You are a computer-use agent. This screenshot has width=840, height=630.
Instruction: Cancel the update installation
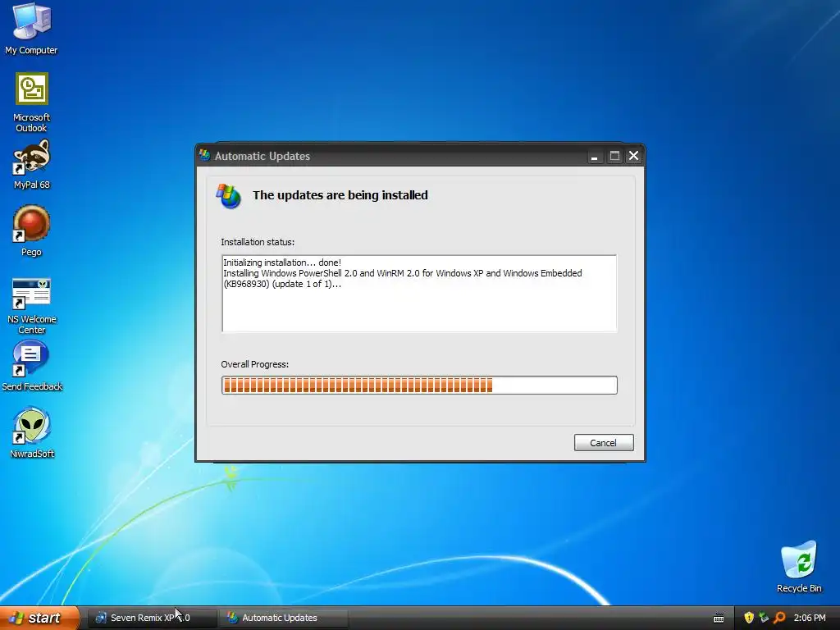604,442
